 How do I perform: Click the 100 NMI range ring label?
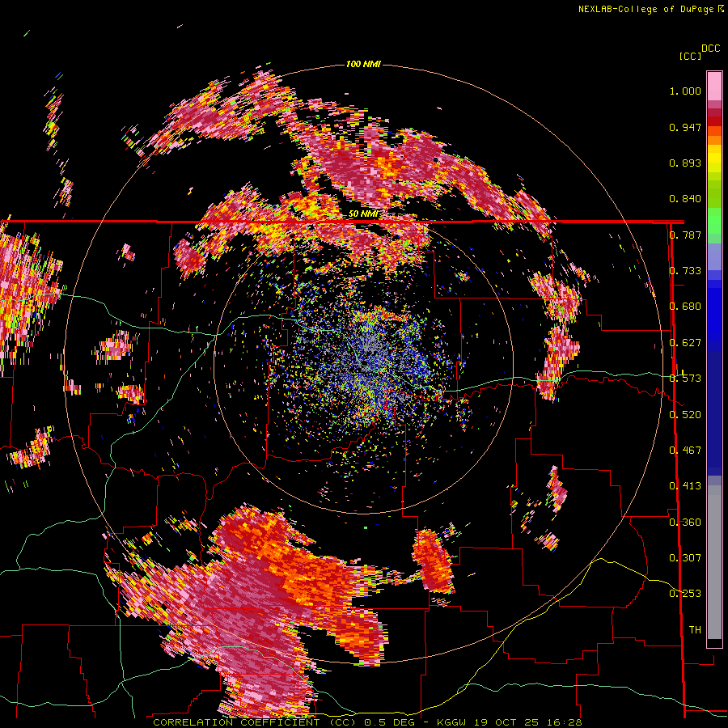(363, 64)
